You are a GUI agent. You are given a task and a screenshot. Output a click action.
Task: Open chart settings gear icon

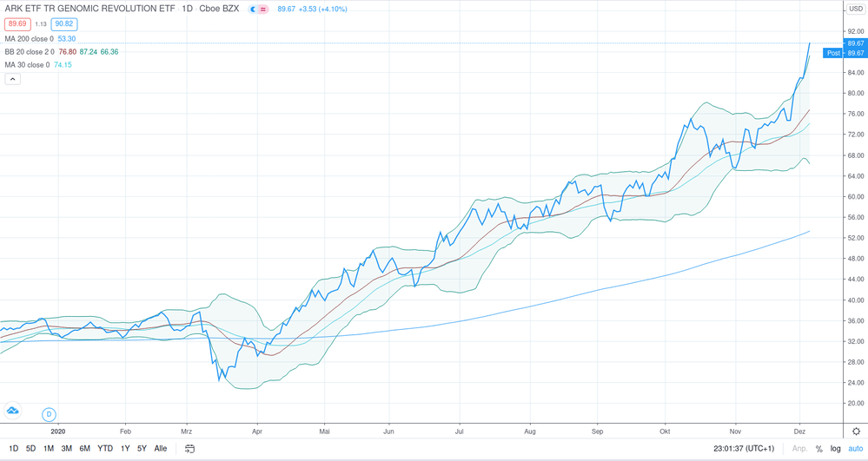856,431
